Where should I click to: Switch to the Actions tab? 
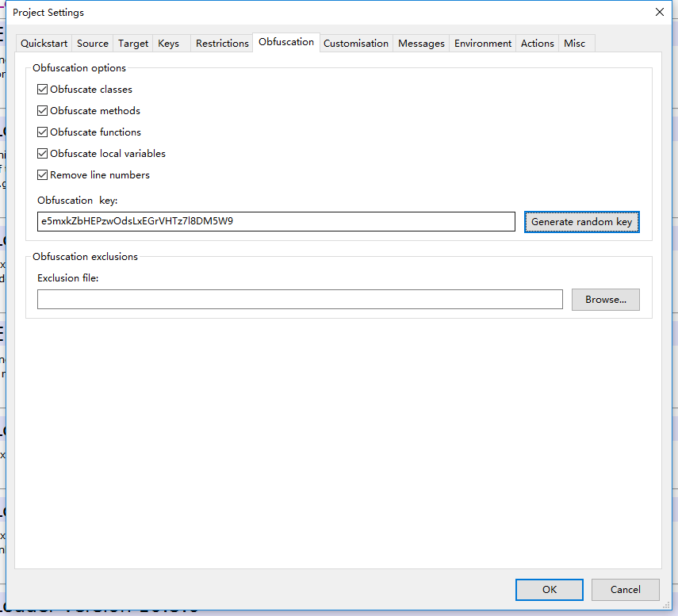click(x=537, y=43)
